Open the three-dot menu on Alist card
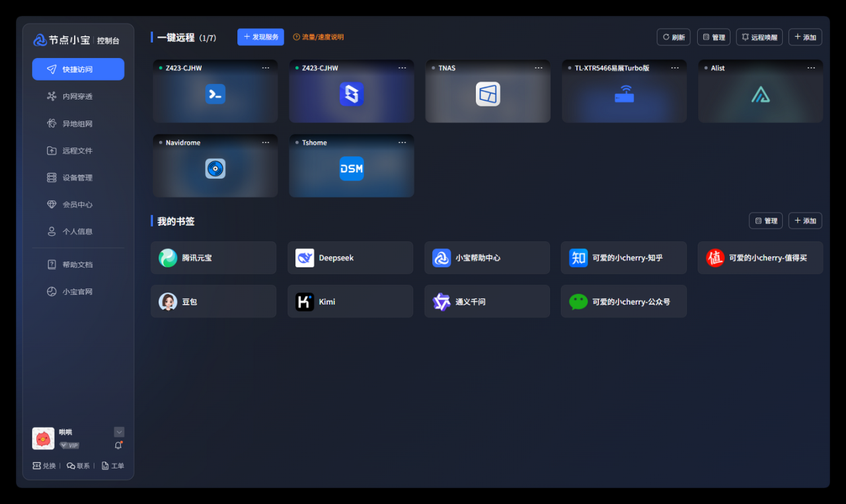Image resolution: width=846 pixels, height=504 pixels. tap(811, 68)
